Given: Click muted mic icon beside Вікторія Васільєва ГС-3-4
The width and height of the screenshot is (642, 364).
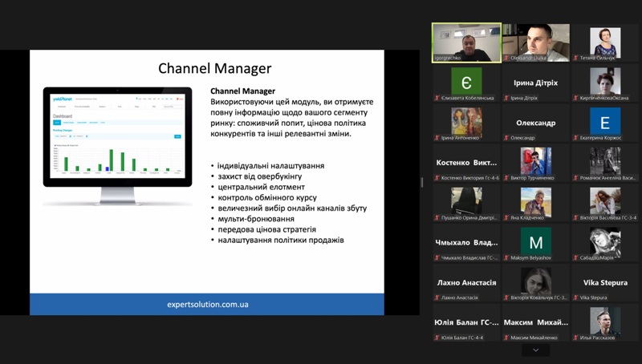Looking at the screenshot, I should [x=575, y=218].
